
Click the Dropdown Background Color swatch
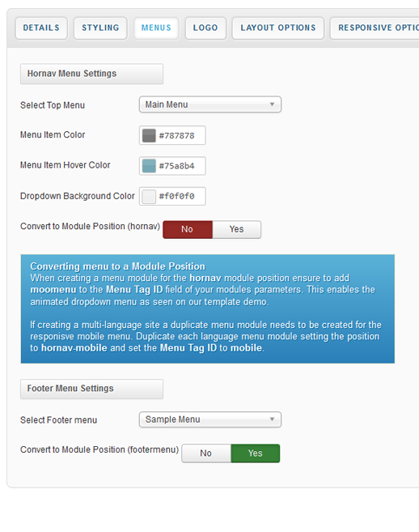click(149, 197)
